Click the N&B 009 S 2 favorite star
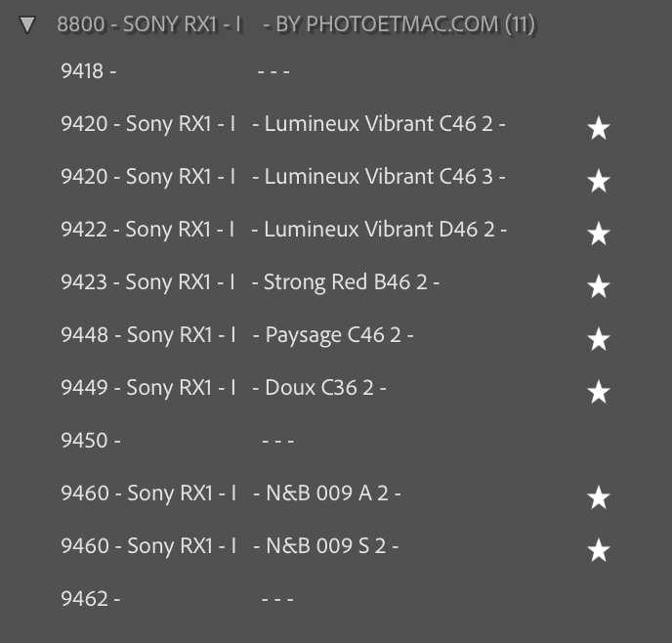The image size is (672, 643). tap(598, 550)
